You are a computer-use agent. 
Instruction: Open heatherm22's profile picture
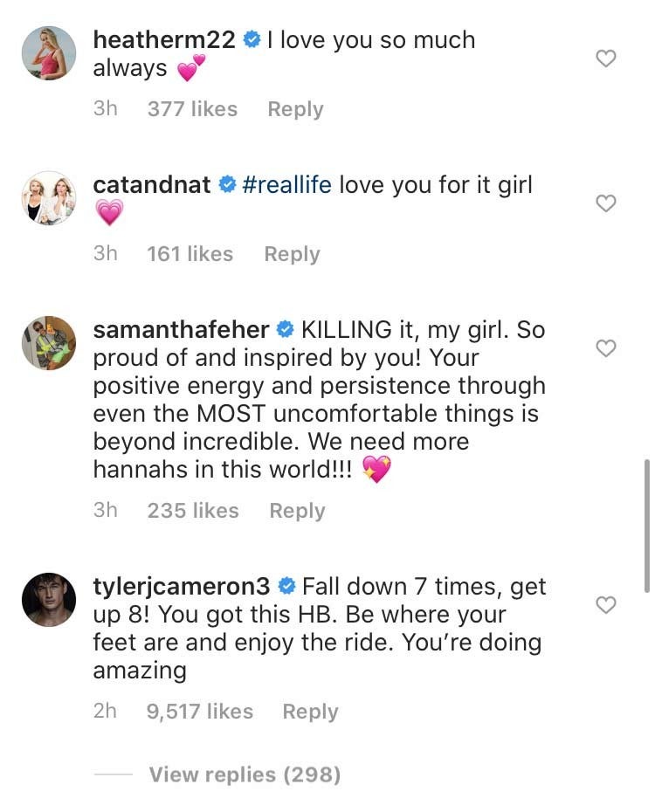[49, 53]
